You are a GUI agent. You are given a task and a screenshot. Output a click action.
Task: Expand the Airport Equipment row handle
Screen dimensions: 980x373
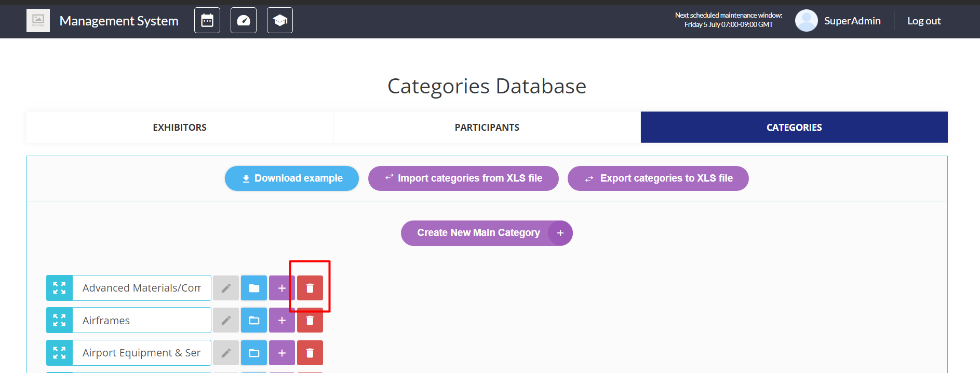tap(59, 353)
